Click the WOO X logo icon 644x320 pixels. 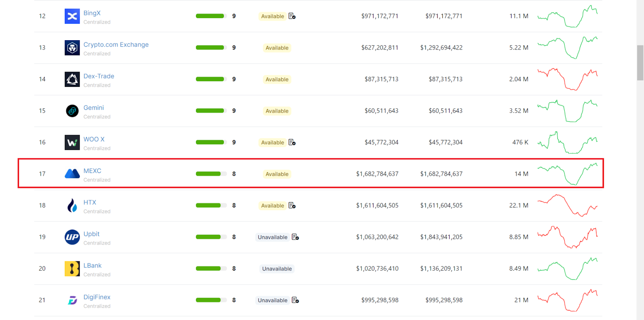[72, 142]
